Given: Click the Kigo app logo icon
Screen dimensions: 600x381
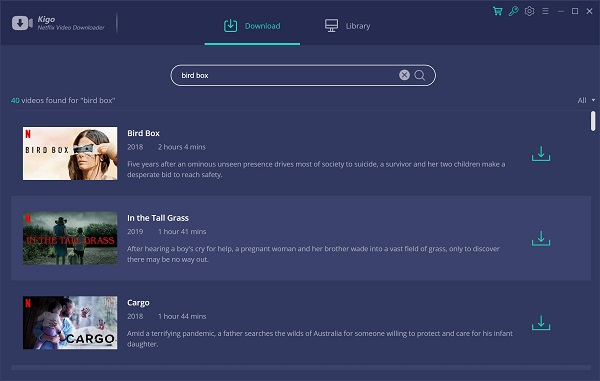Looking at the screenshot, I should 22,23.
